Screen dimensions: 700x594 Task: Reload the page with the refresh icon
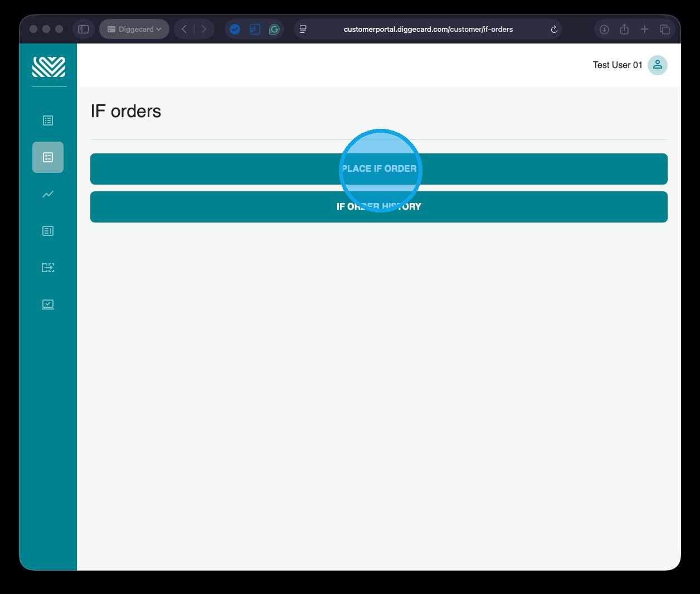pos(554,30)
